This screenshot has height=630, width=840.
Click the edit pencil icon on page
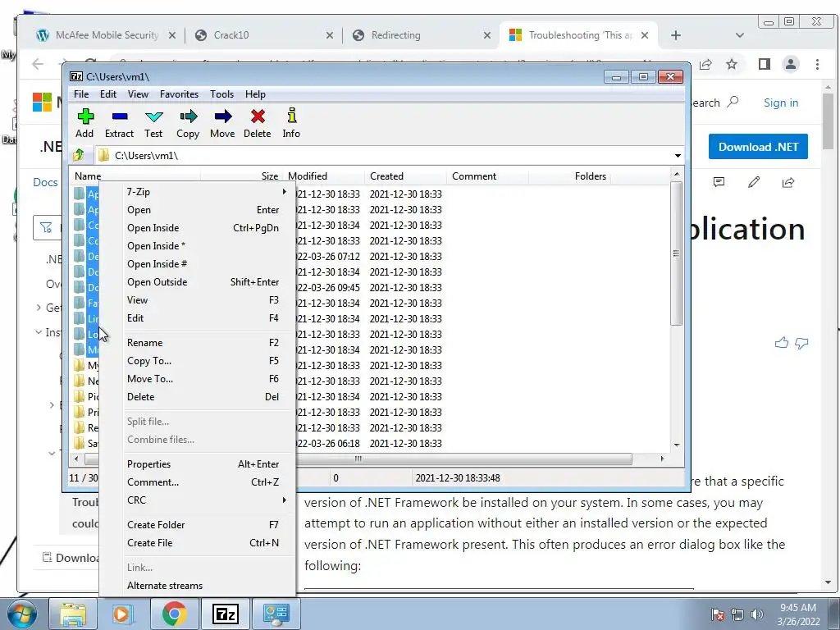(754, 183)
